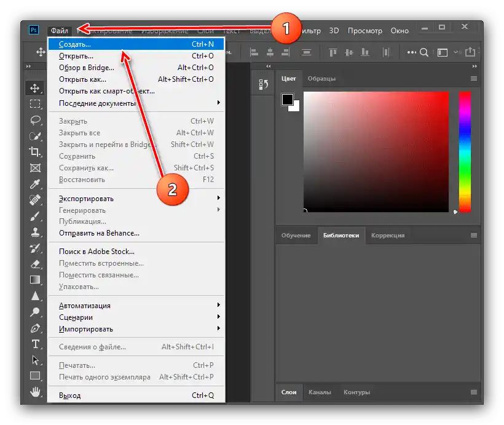Select the Rectangle shape tool
The image size is (504, 425).
(34, 375)
